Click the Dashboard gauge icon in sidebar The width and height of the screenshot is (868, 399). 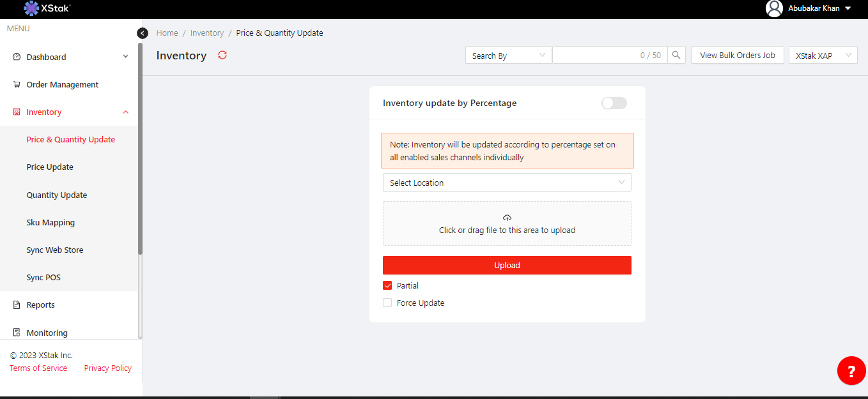(17, 57)
